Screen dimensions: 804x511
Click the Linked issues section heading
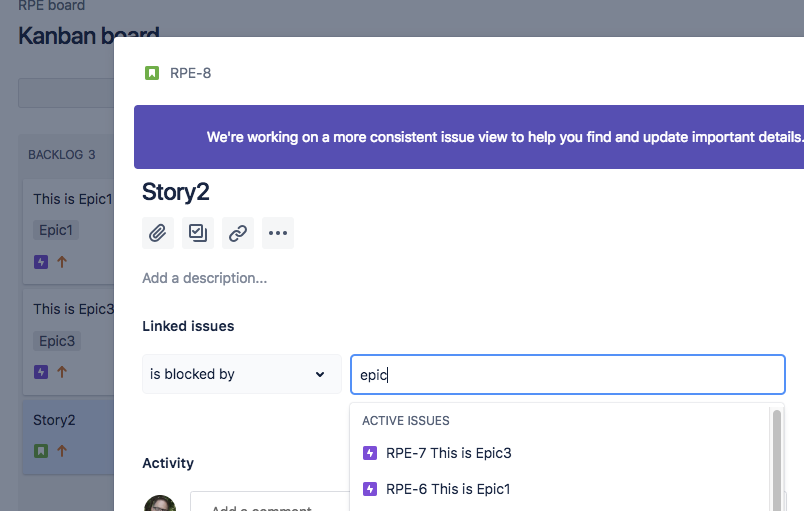188,326
